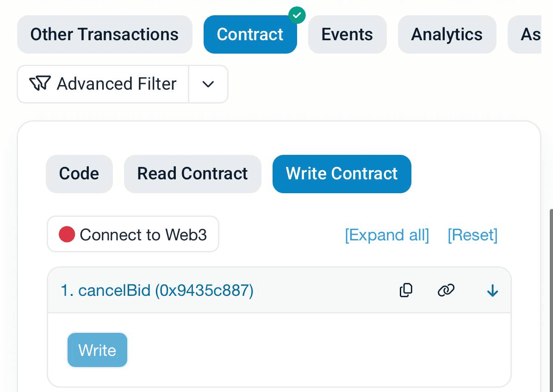Switch to the Other Transactions tab
The width and height of the screenshot is (553, 392).
[105, 35]
